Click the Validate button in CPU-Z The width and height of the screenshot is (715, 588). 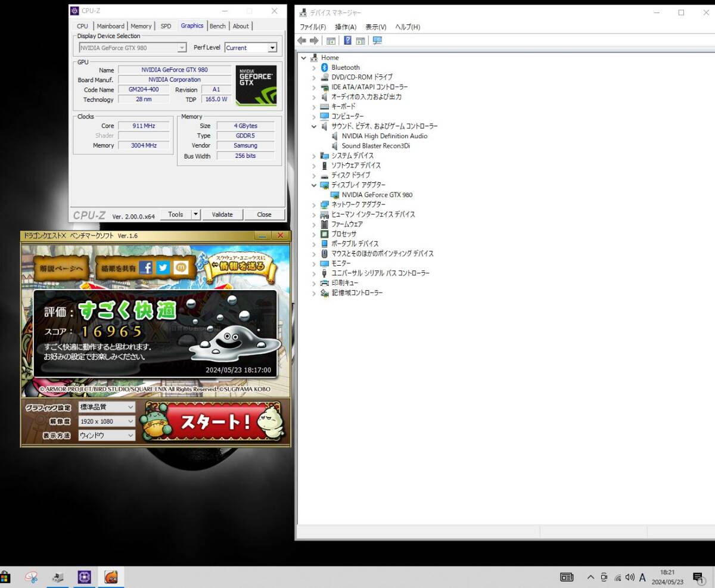coord(222,214)
